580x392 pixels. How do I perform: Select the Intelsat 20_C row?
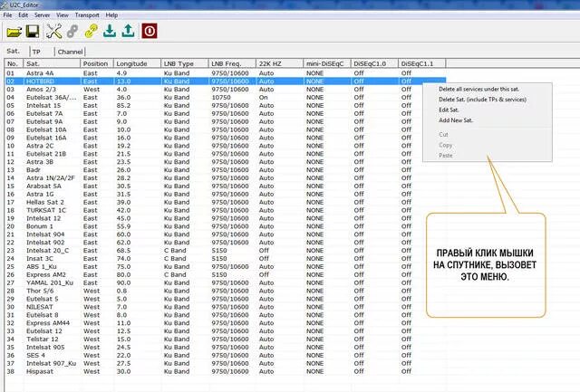225,251
